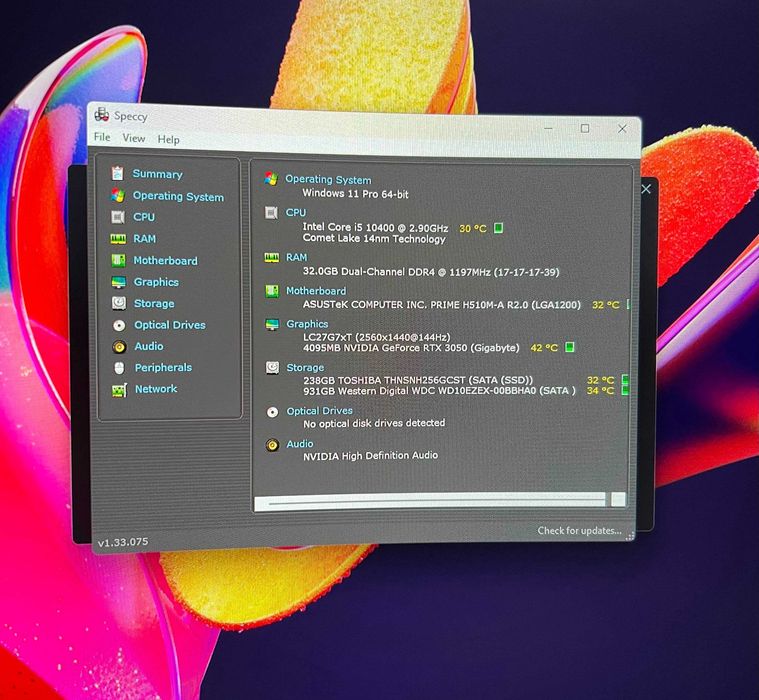This screenshot has width=759, height=700.
Task: Click the Summary clipboard icon in sidebar
Action: 117,173
